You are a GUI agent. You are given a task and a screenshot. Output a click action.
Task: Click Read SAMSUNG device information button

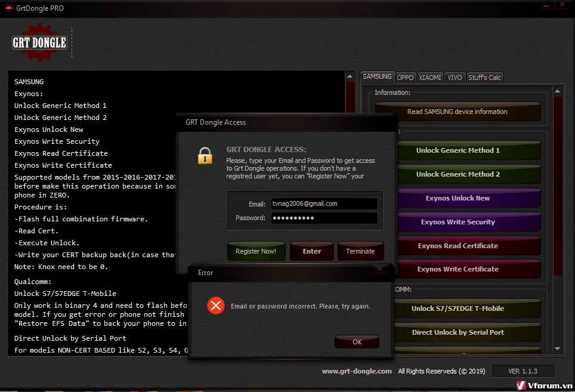pyautogui.click(x=457, y=112)
